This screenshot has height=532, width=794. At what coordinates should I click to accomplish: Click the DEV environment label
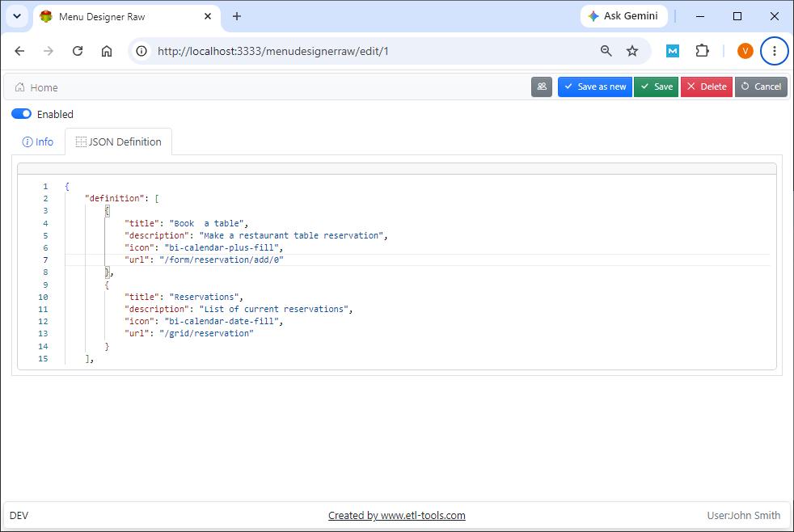tap(19, 515)
